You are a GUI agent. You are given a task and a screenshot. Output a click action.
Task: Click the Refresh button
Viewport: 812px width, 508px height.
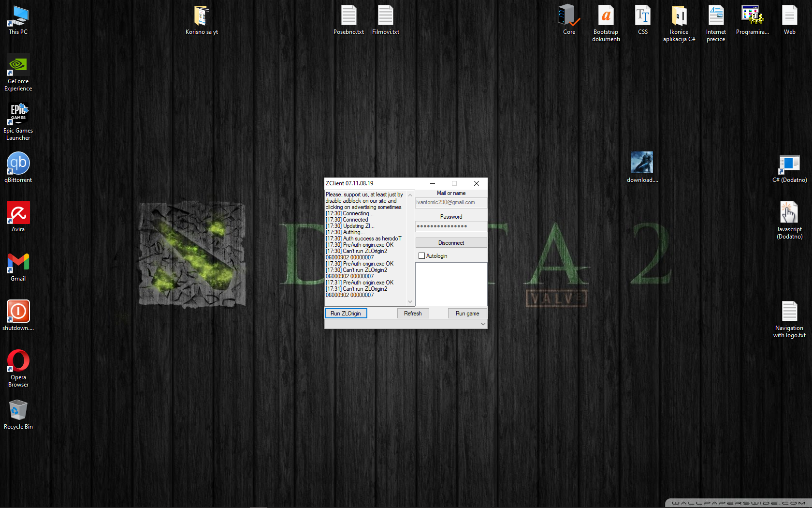(x=413, y=314)
